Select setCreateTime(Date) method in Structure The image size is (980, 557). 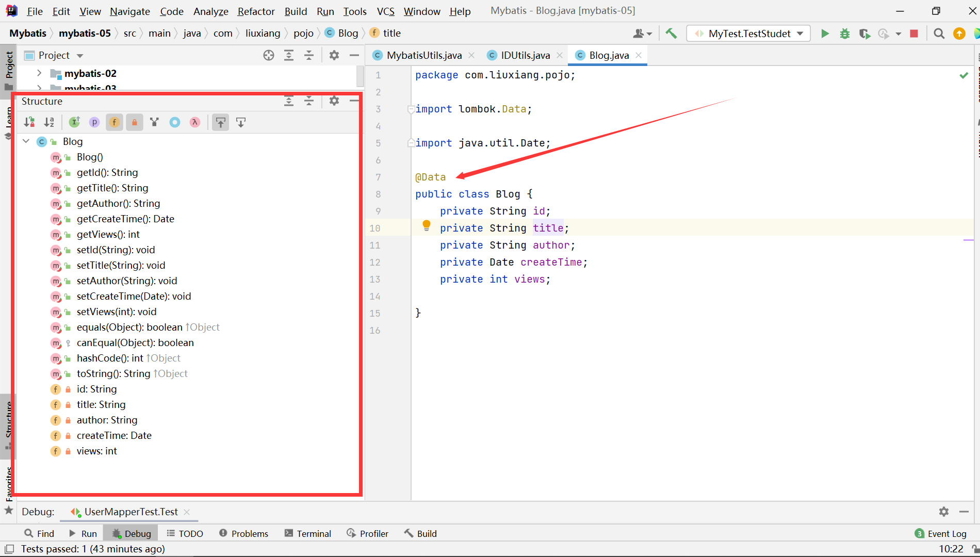[134, 296]
